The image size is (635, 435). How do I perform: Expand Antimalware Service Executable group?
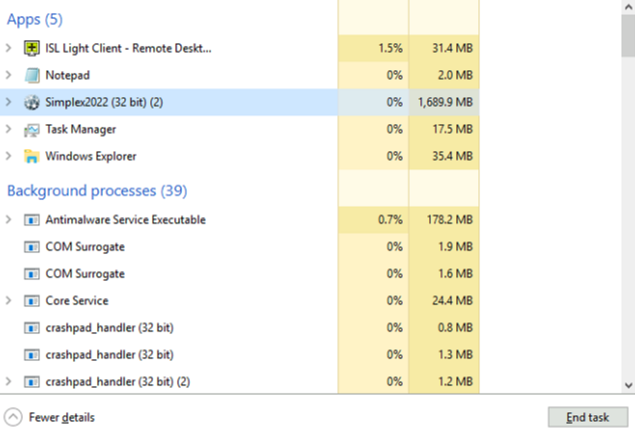(x=9, y=220)
